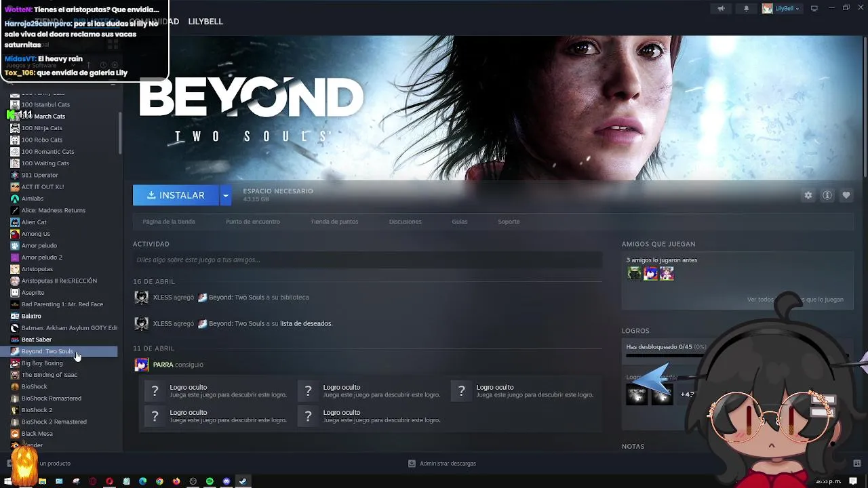Open first locked achievement icon in Logros
Image resolution: width=868 pixels, height=488 pixels.
click(637, 394)
